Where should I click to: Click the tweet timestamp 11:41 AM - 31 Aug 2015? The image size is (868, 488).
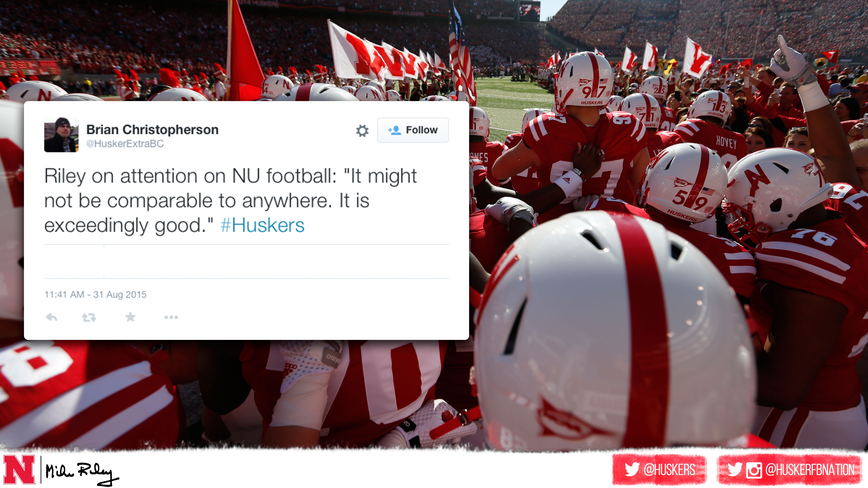click(x=95, y=294)
